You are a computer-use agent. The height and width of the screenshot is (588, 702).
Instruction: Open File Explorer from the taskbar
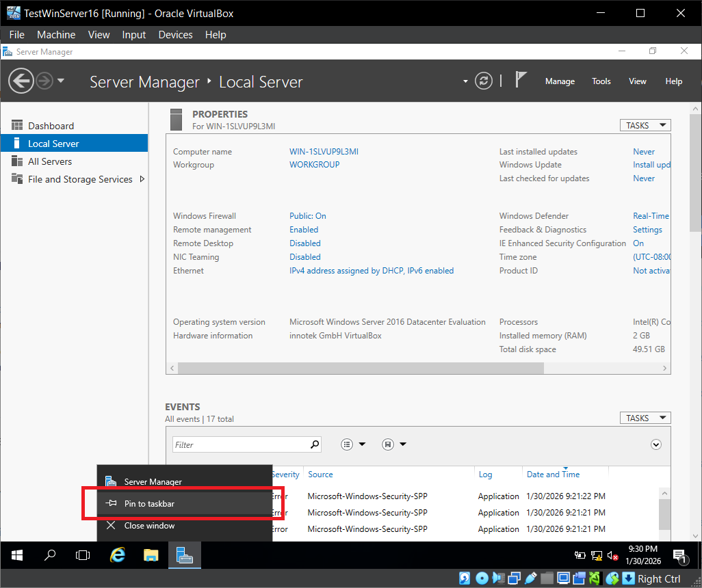coord(151,555)
